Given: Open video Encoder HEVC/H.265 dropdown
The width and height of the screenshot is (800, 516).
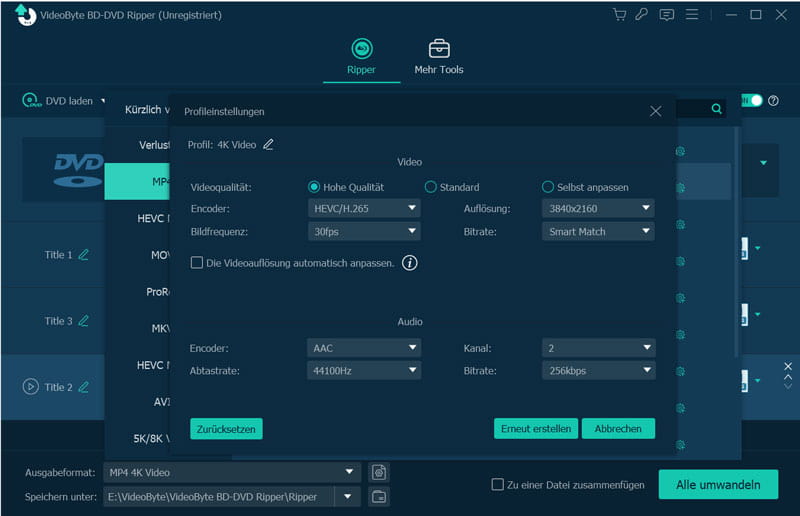Looking at the screenshot, I should click(364, 208).
